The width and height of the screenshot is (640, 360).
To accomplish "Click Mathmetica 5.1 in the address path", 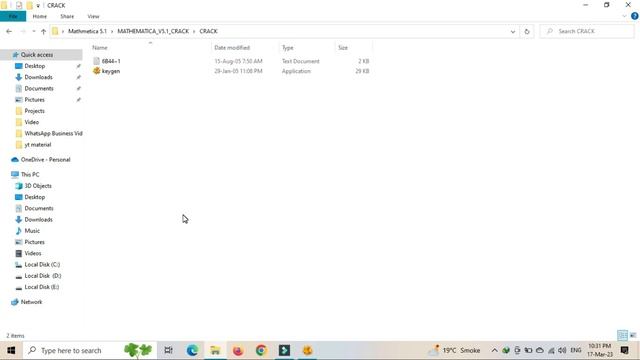I will (87, 31).
